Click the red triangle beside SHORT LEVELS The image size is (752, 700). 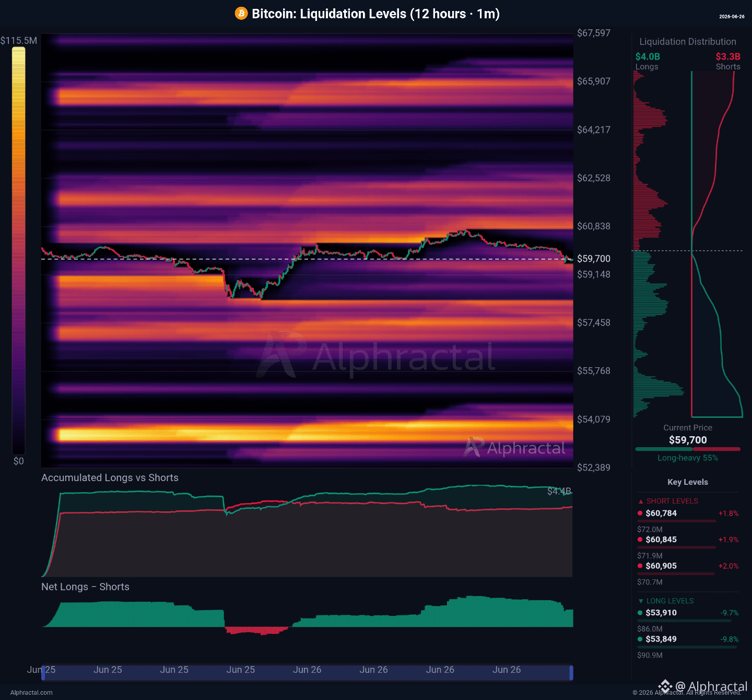click(641, 501)
